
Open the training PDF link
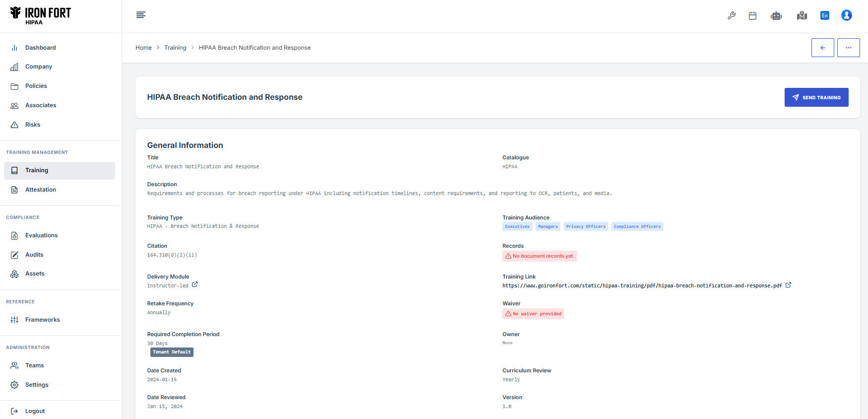[x=642, y=286]
